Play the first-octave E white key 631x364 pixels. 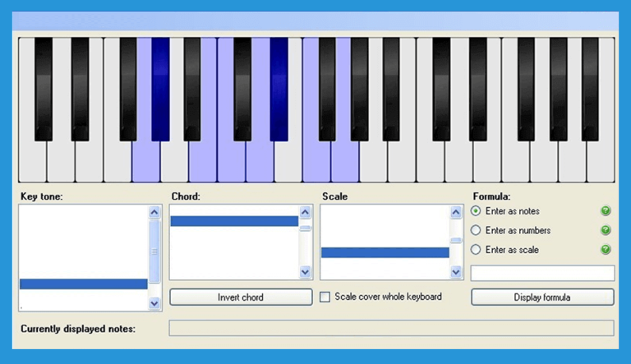[x=90, y=161]
